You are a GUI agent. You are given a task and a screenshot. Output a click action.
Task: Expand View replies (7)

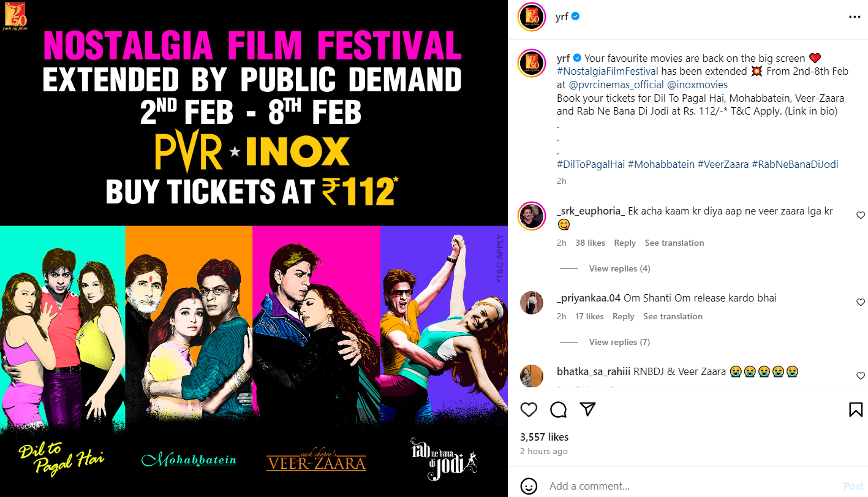pos(619,342)
